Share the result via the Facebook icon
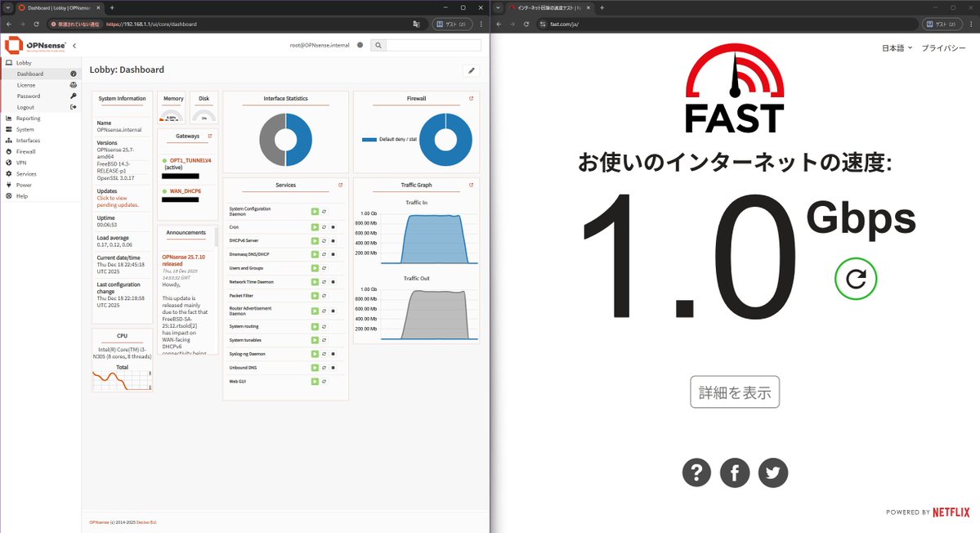 (734, 473)
